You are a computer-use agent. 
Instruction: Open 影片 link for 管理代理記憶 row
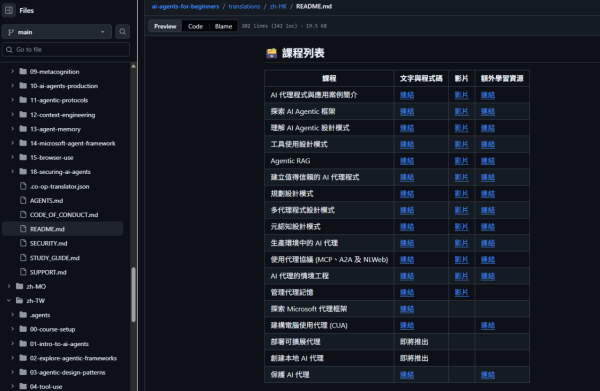[x=461, y=292]
